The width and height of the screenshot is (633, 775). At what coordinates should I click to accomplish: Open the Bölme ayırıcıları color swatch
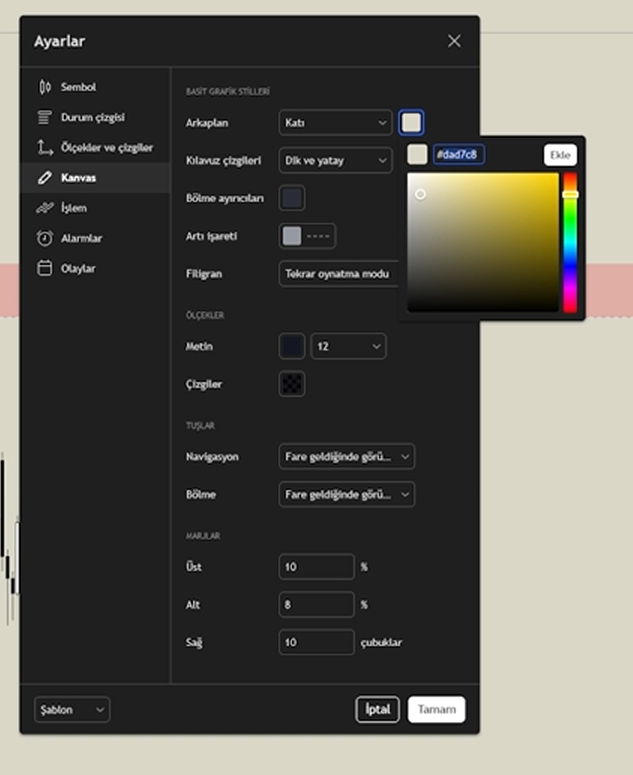tap(292, 198)
